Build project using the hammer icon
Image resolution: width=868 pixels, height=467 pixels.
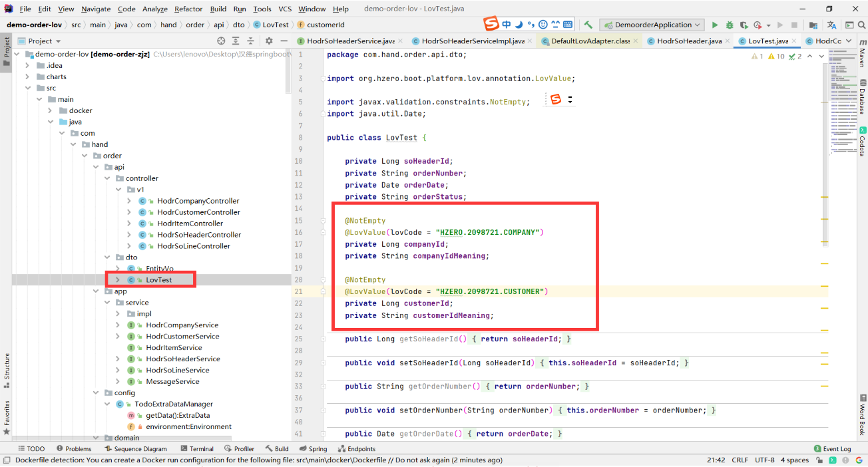pyautogui.click(x=588, y=25)
